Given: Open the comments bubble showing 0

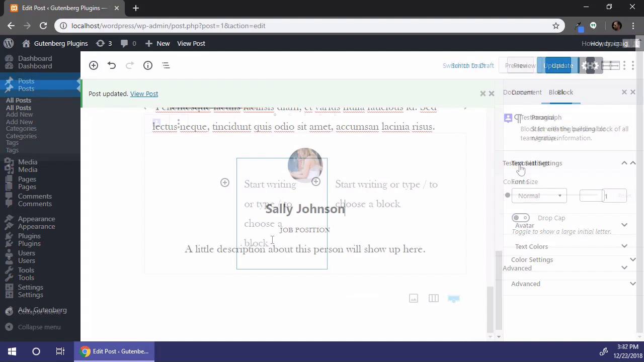Looking at the screenshot, I should [128, 43].
